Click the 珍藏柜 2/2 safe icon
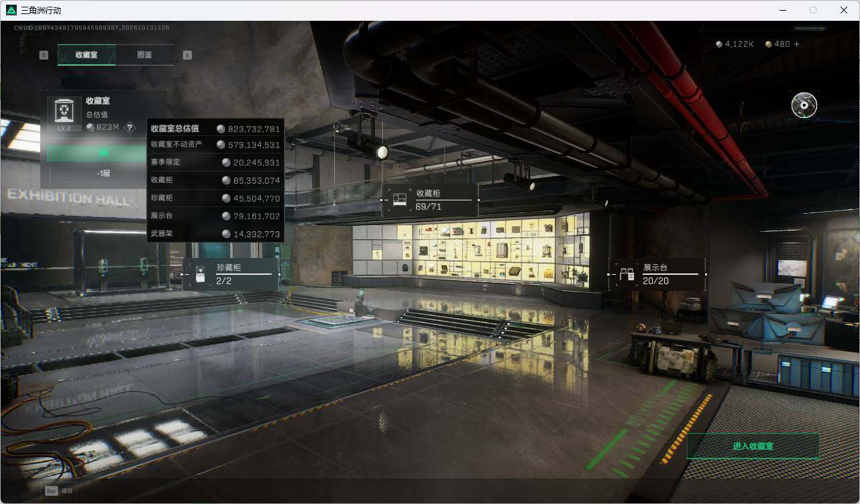Viewport: 860px width, 504px height. click(x=200, y=274)
